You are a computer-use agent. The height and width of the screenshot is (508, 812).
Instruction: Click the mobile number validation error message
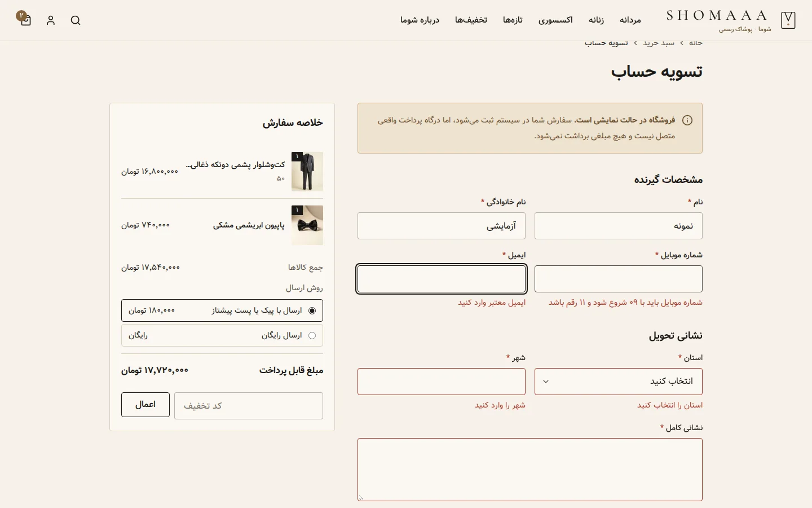coord(625,303)
